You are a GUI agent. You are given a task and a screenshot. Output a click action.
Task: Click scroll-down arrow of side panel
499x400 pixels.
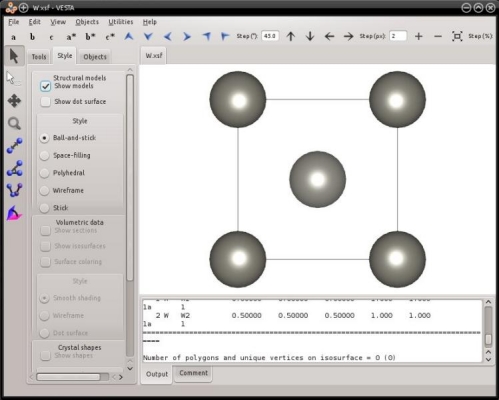tap(130, 369)
